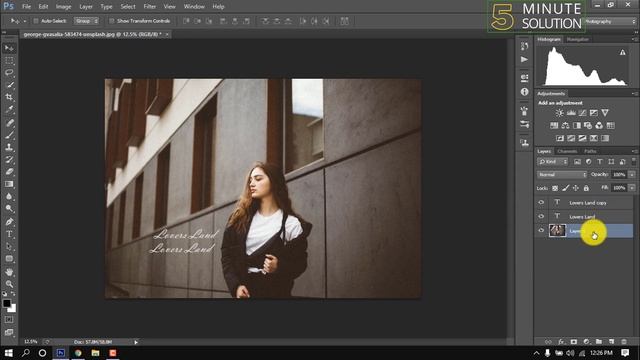640x360 pixels.
Task: Open the Photography workspace dropdown
Action: 611,21
